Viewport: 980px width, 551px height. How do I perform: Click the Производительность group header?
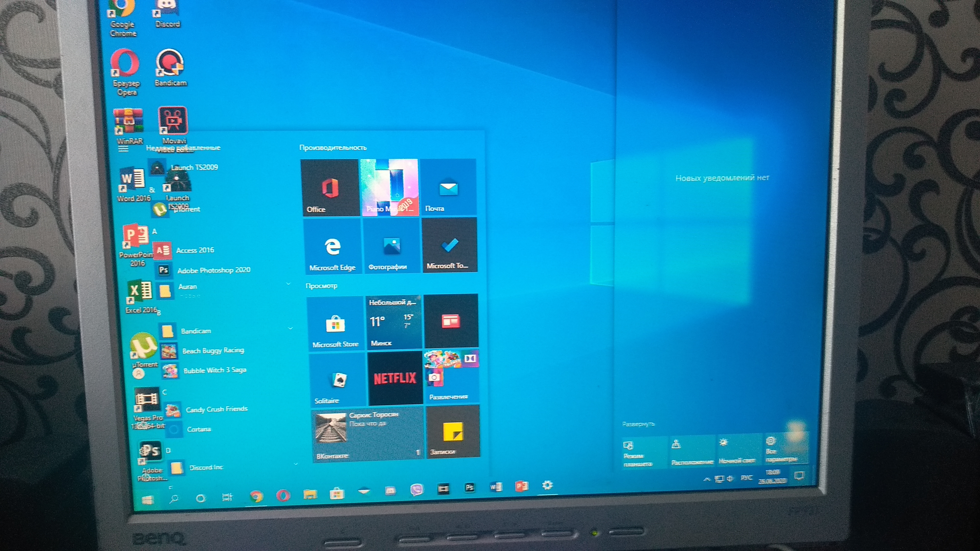point(333,147)
